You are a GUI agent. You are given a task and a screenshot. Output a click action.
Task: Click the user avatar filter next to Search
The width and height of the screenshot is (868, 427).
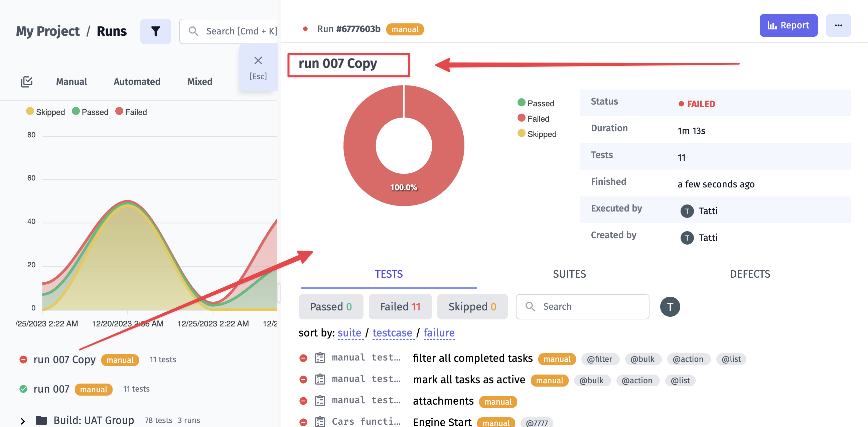670,306
